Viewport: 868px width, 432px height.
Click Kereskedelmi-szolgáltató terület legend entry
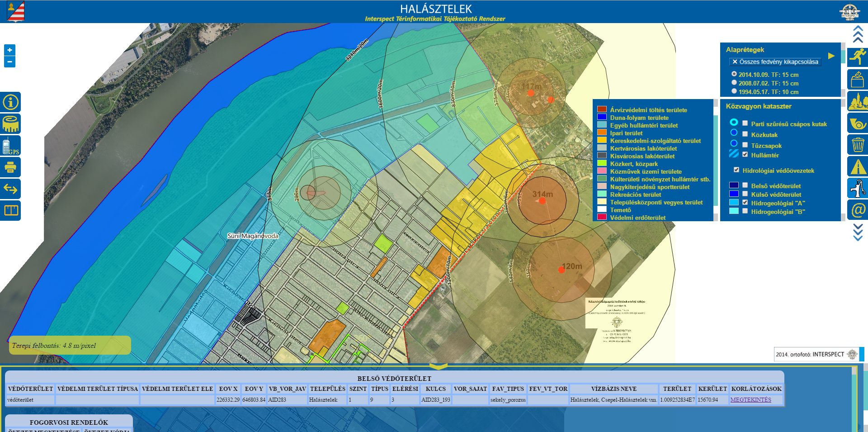point(655,141)
